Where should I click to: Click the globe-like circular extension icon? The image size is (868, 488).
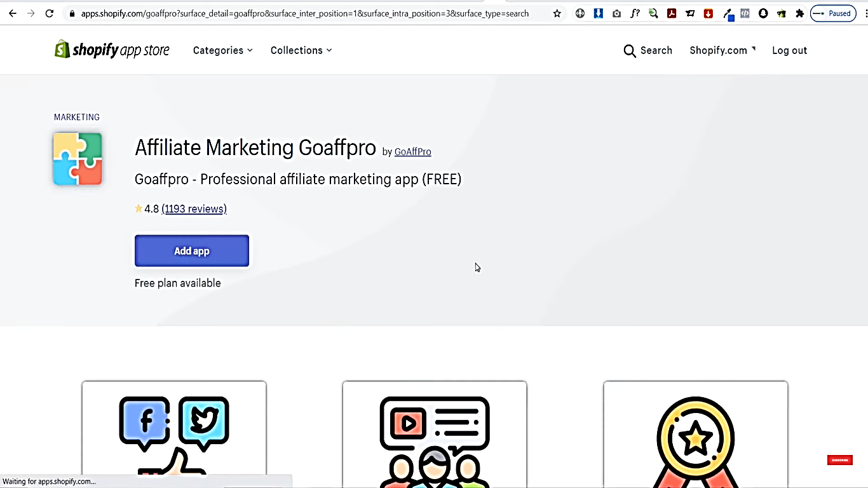pyautogui.click(x=580, y=13)
